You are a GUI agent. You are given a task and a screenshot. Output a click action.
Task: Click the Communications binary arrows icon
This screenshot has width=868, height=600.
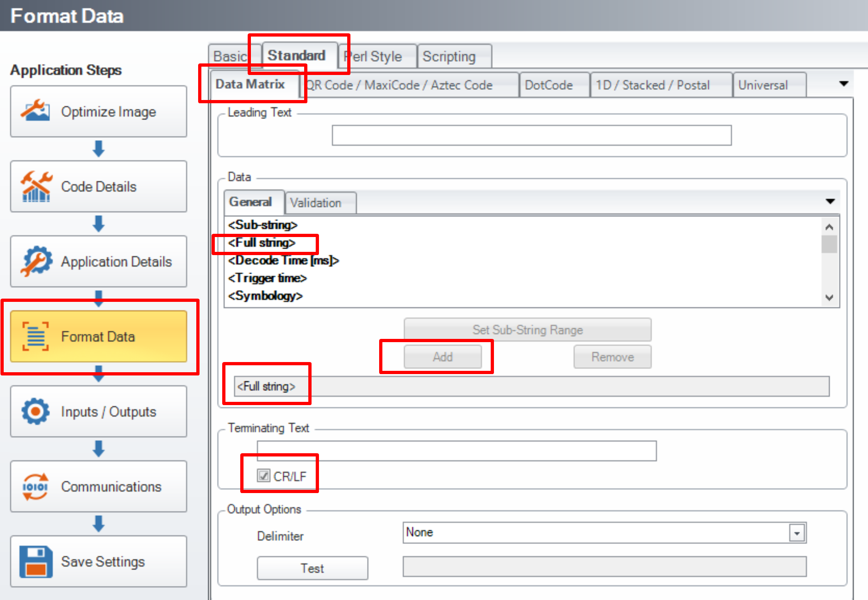click(x=35, y=487)
